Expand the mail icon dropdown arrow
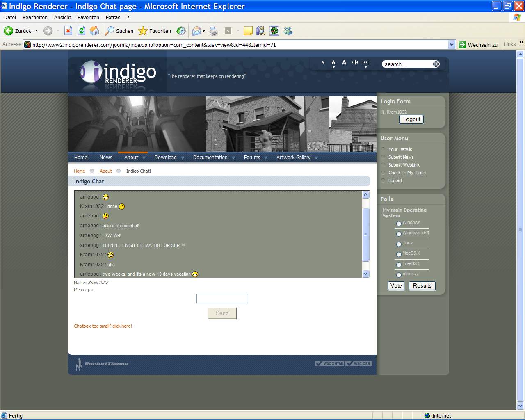The height and width of the screenshot is (420, 525). click(x=204, y=31)
